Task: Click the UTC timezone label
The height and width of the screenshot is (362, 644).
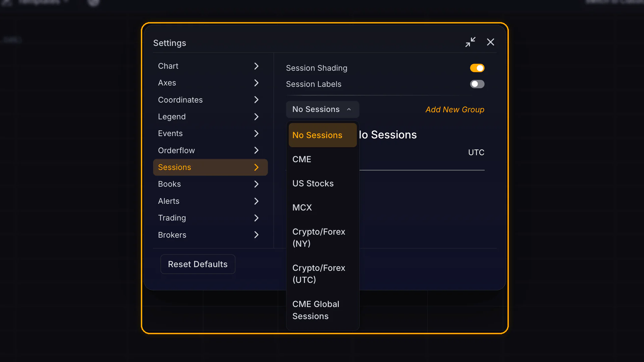Action: tap(476, 153)
